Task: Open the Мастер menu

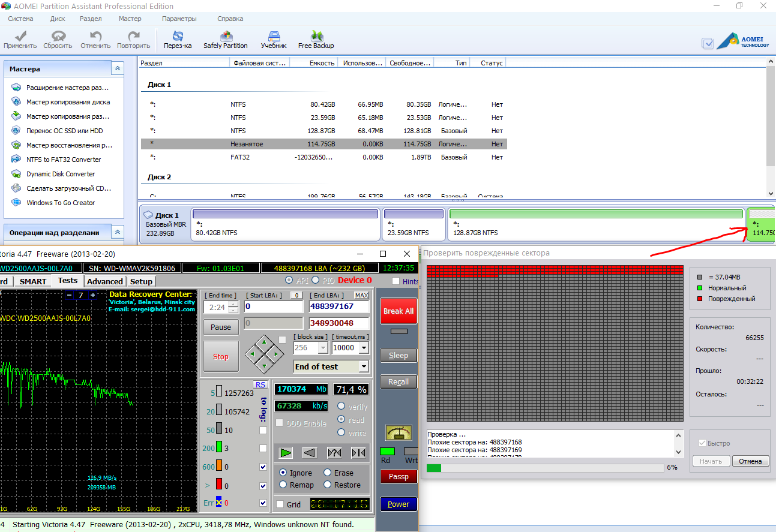Action: coord(130,19)
